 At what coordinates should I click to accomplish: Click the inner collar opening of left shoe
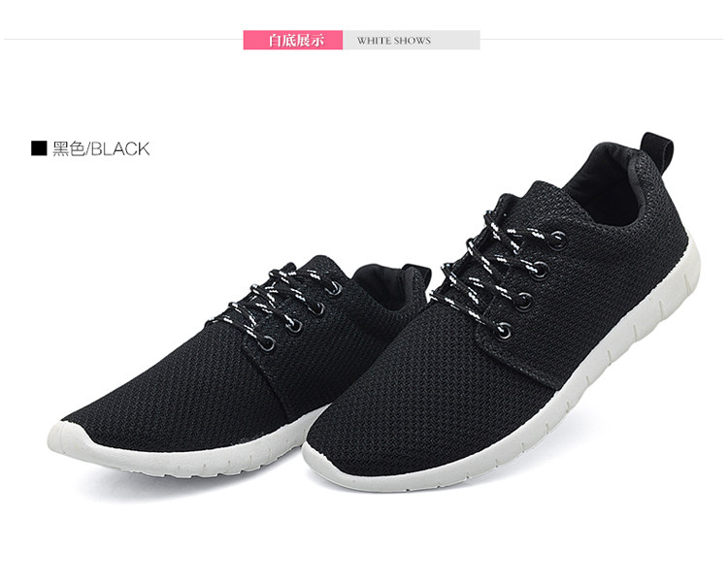[x=392, y=285]
